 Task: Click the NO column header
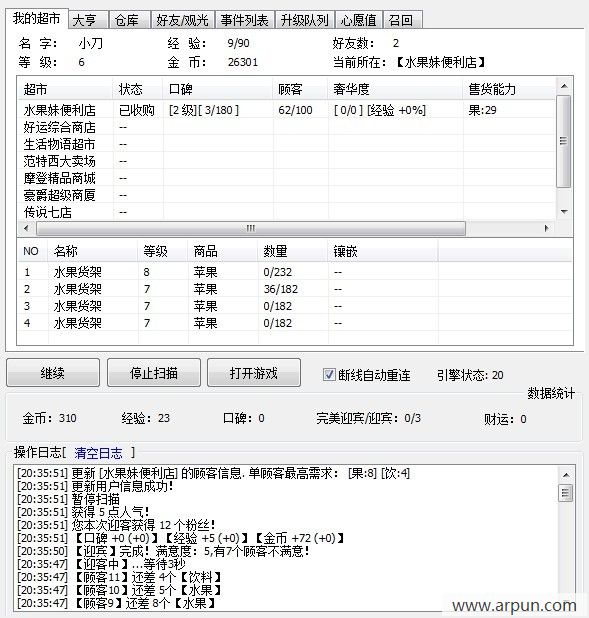pyautogui.click(x=32, y=251)
